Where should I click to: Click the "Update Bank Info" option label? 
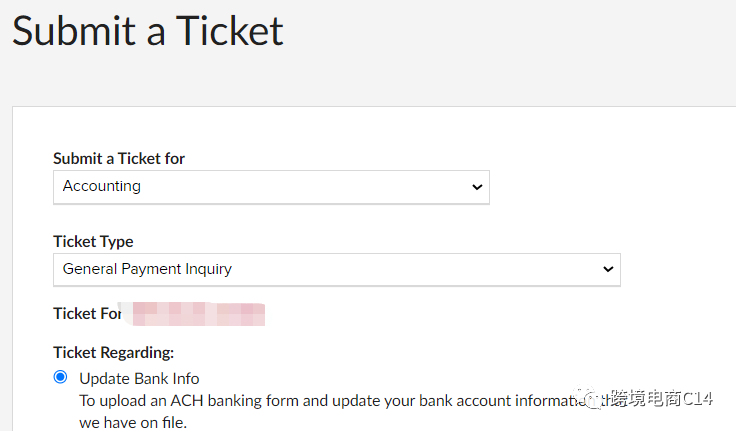pyautogui.click(x=139, y=378)
